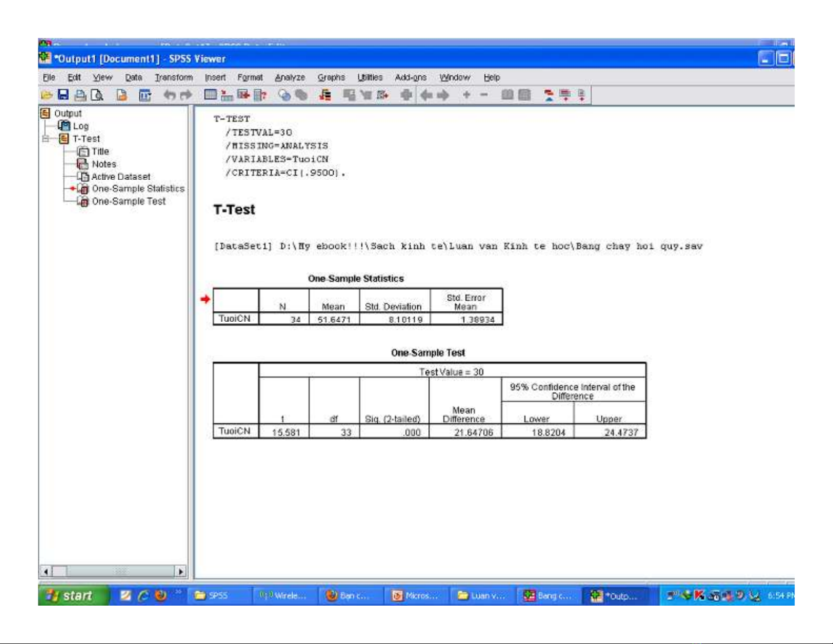Click the One-Sample Statistics table

(357, 306)
